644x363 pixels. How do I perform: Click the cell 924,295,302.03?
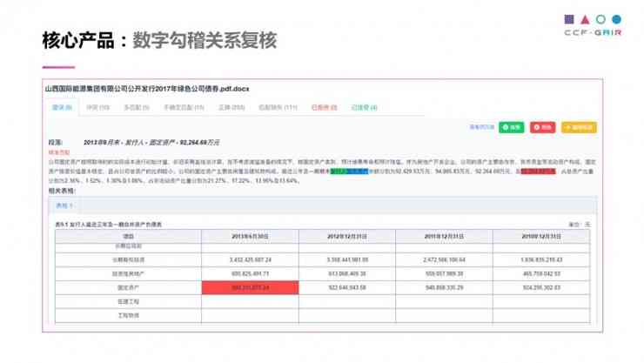click(x=541, y=287)
